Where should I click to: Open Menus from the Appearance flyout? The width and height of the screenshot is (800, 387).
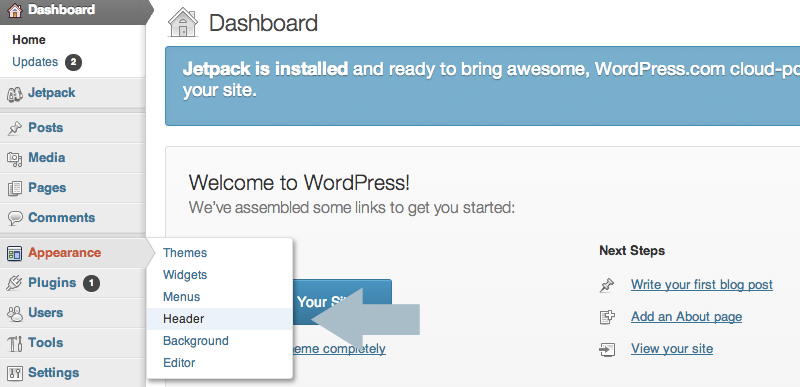tap(182, 297)
